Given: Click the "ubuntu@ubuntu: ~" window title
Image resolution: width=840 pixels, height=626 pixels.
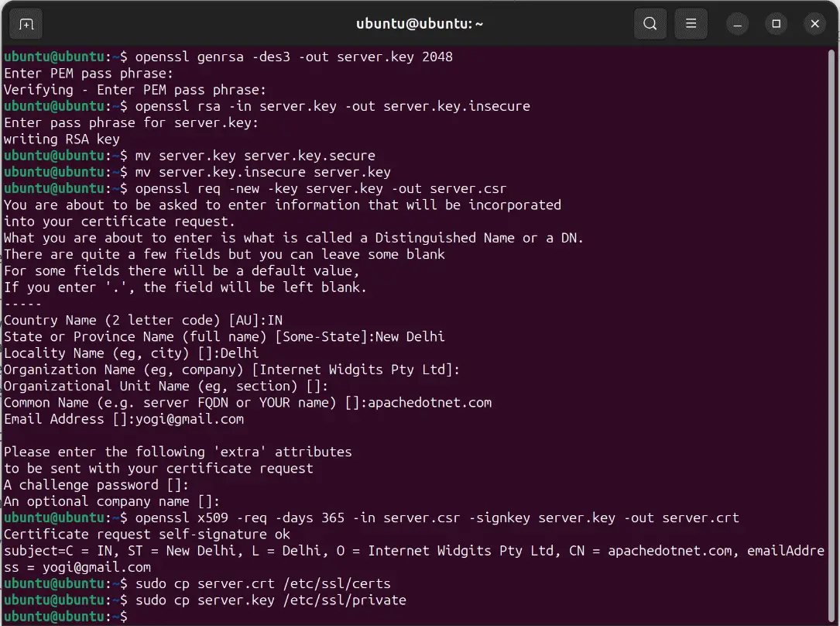Looking at the screenshot, I should coord(420,24).
